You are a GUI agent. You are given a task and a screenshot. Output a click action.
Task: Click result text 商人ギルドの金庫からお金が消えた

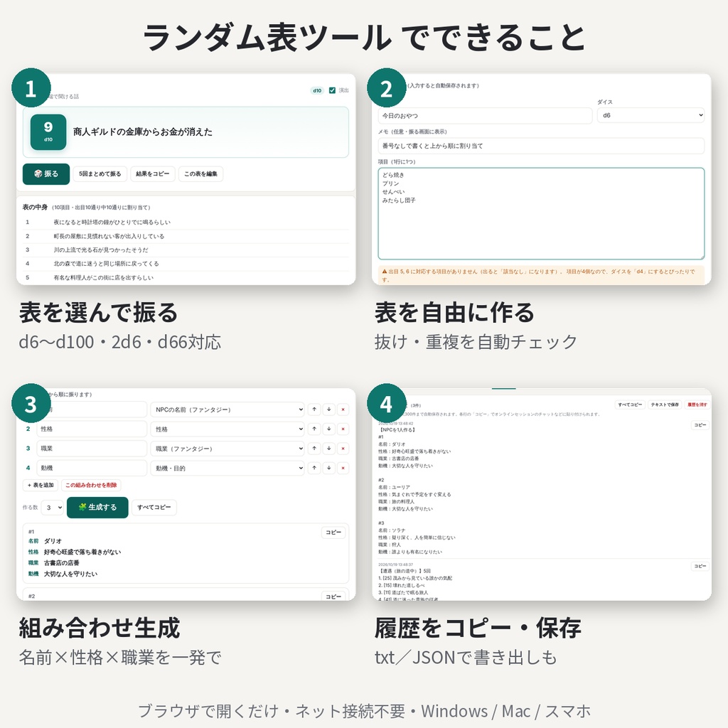click(142, 132)
